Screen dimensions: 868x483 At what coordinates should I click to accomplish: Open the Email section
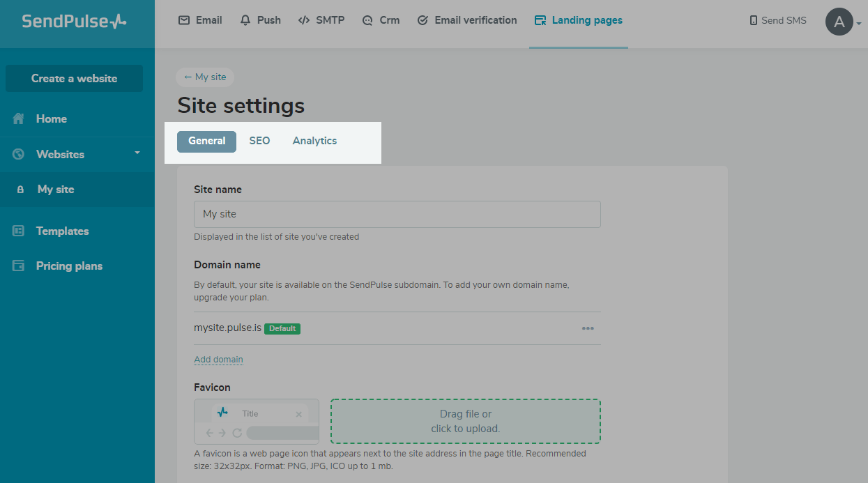click(200, 20)
